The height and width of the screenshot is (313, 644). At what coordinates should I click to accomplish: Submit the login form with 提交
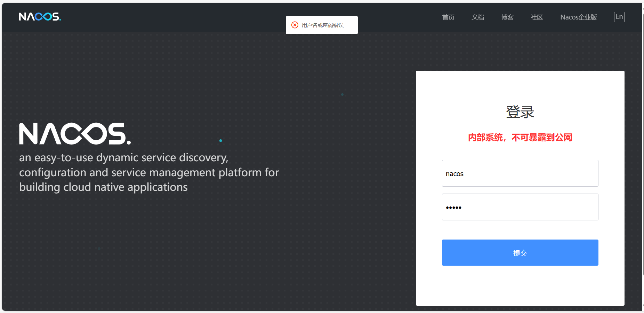click(520, 253)
